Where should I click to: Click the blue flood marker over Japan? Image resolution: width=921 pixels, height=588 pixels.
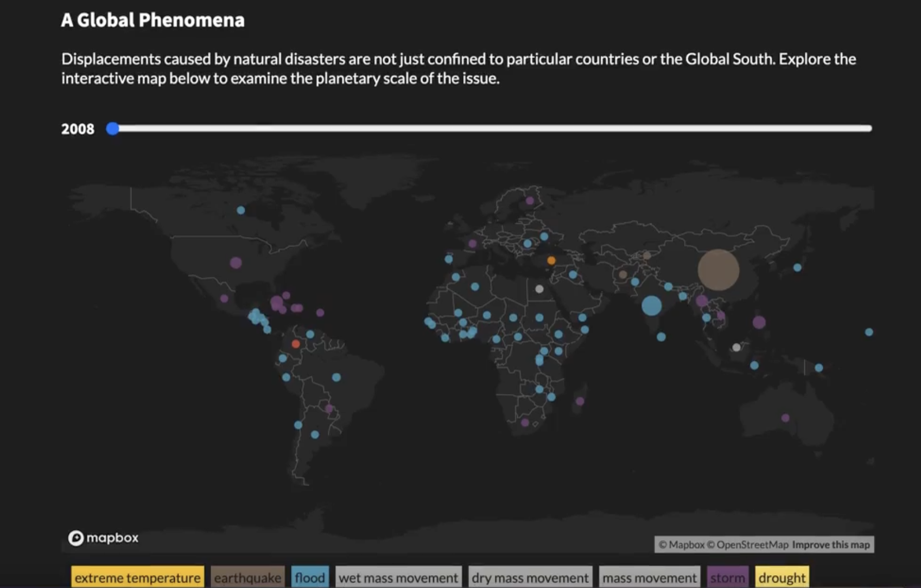(x=797, y=267)
